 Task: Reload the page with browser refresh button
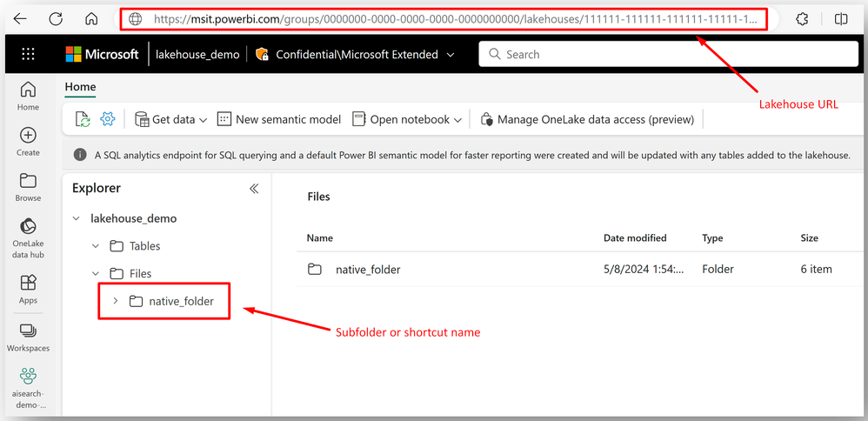[56, 19]
